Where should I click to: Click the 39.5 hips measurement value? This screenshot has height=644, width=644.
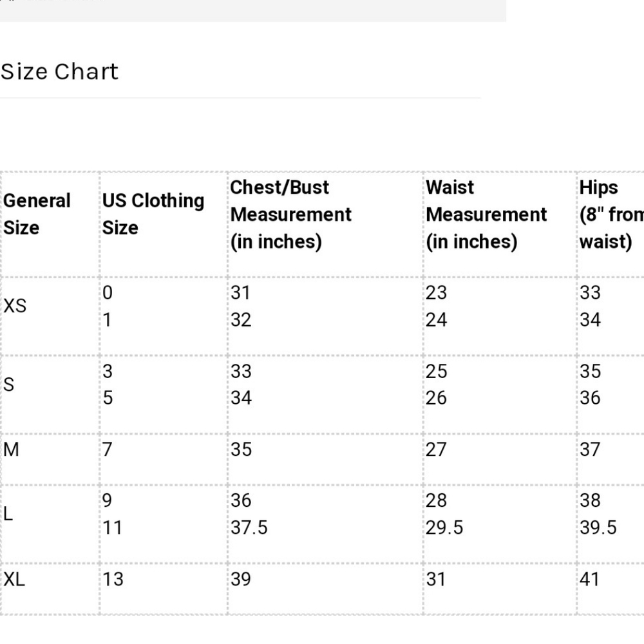click(598, 527)
